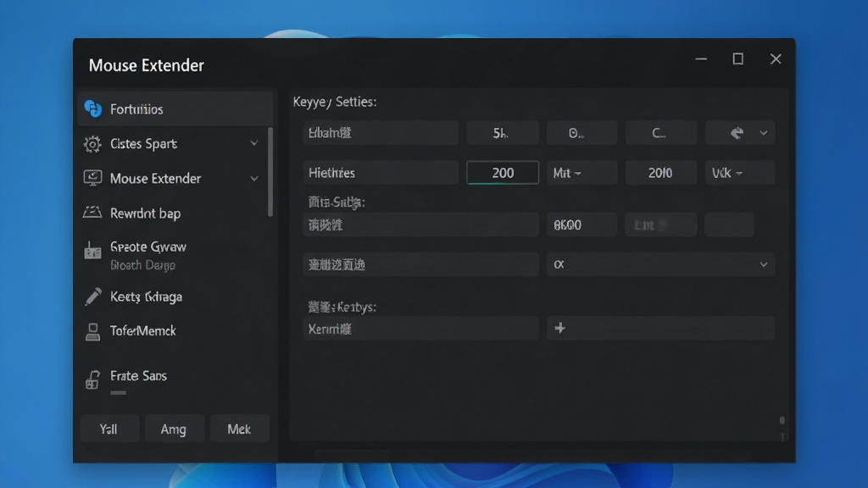Screen dimensions: 868x488
Task: Click the arrow icon in the first settings row
Action: (737, 133)
